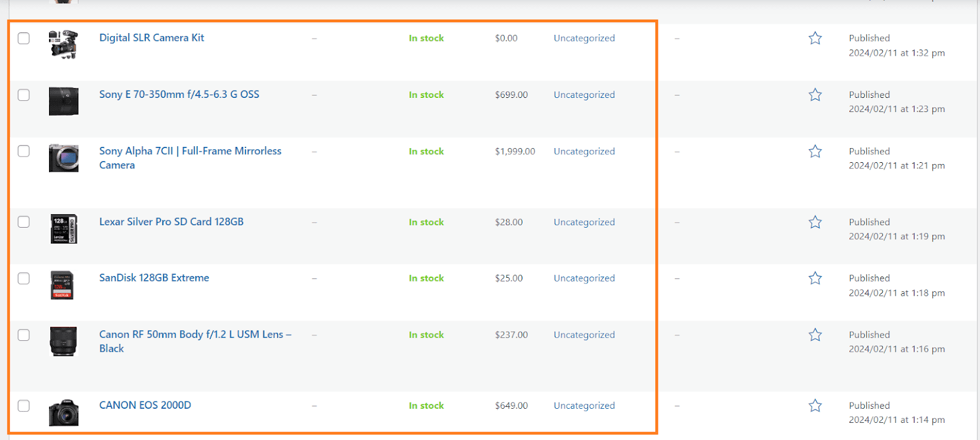Tick checkbox for Canon RF 50mm lens
This screenshot has width=980, height=440.
click(24, 335)
